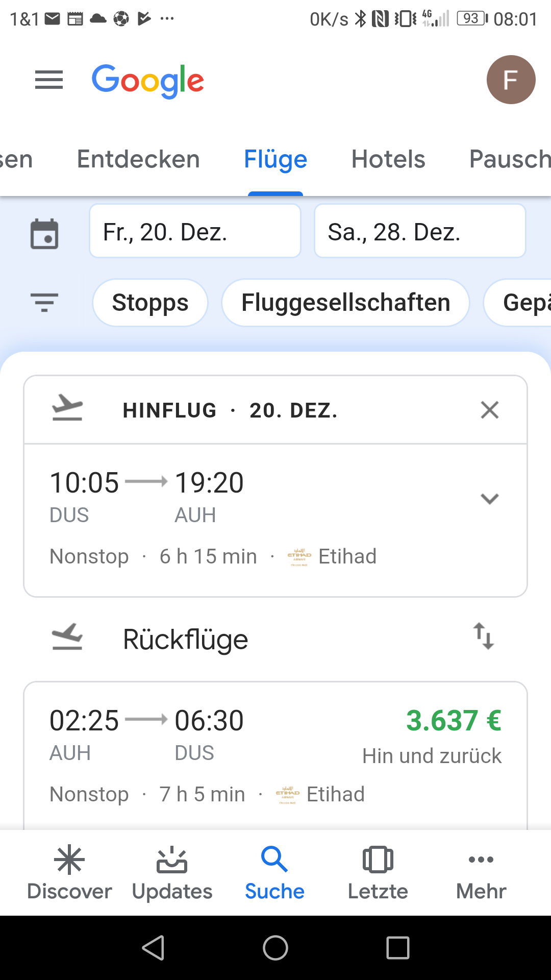
Task: Open the calendar date picker icon
Action: [44, 234]
